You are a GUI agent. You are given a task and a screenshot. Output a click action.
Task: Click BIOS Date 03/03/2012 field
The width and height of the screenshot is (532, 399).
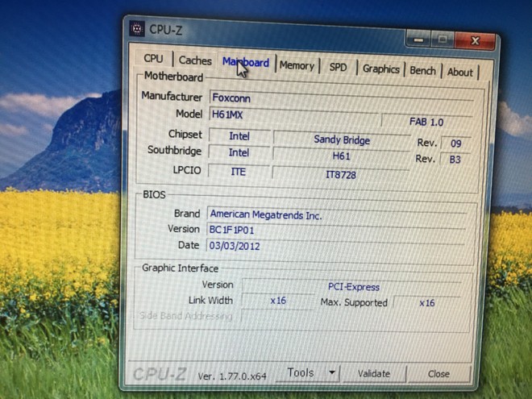tap(335, 246)
